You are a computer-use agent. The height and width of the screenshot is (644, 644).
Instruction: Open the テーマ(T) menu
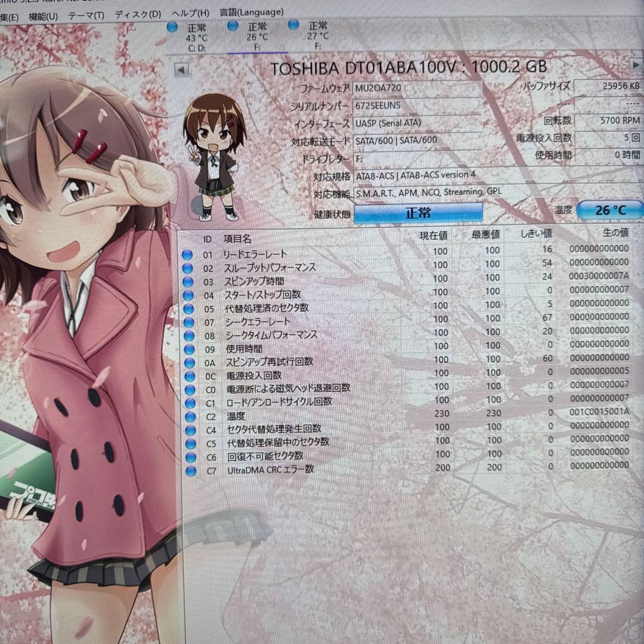(86, 16)
